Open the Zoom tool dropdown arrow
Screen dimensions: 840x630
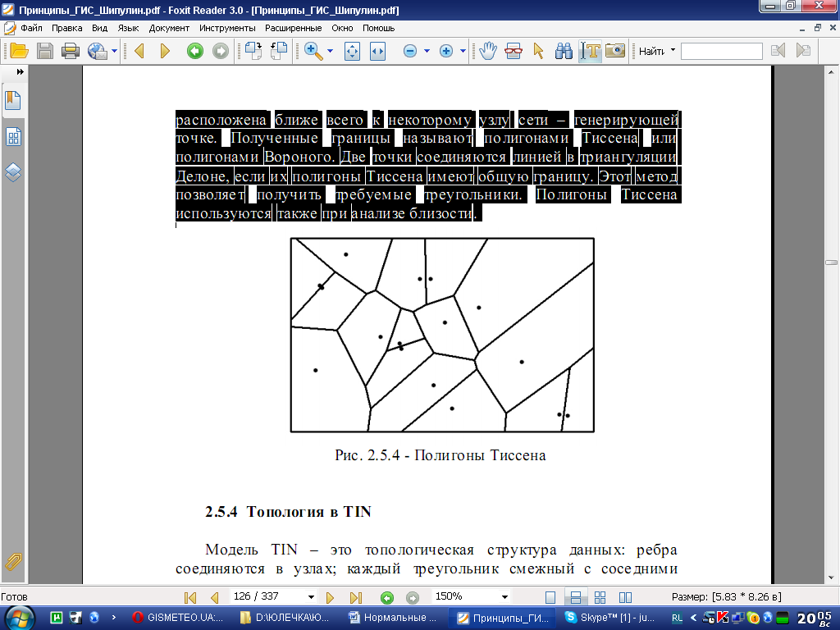pyautogui.click(x=330, y=51)
